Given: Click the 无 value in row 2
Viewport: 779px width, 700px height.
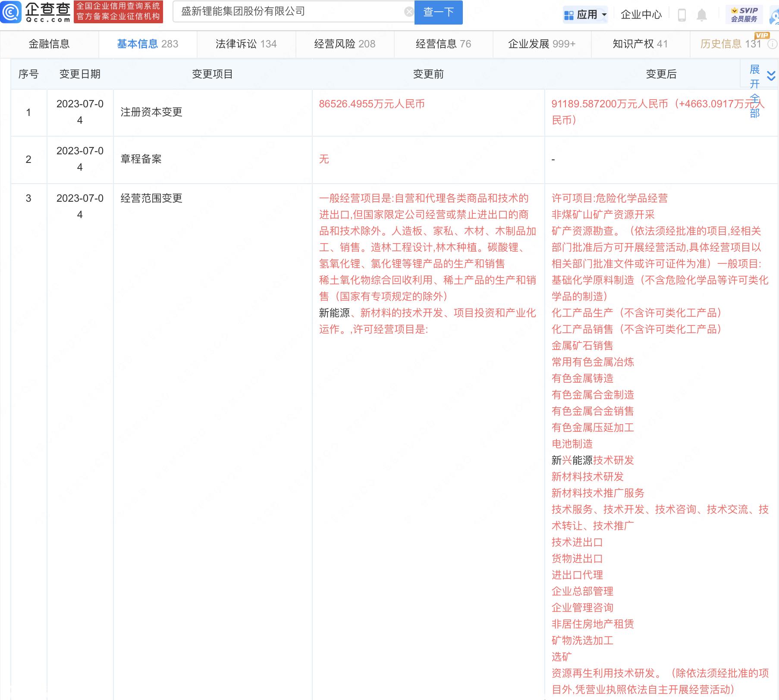Looking at the screenshot, I should [x=324, y=159].
